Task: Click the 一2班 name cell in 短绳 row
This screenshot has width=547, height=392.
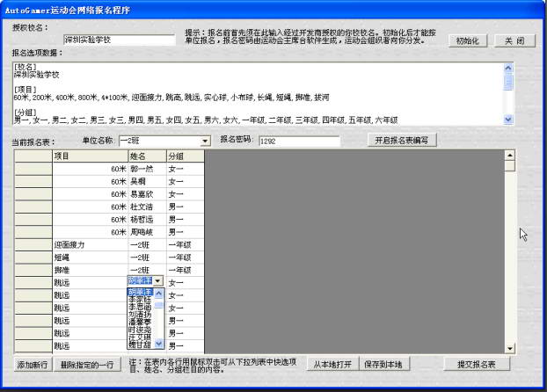Action: (148, 258)
